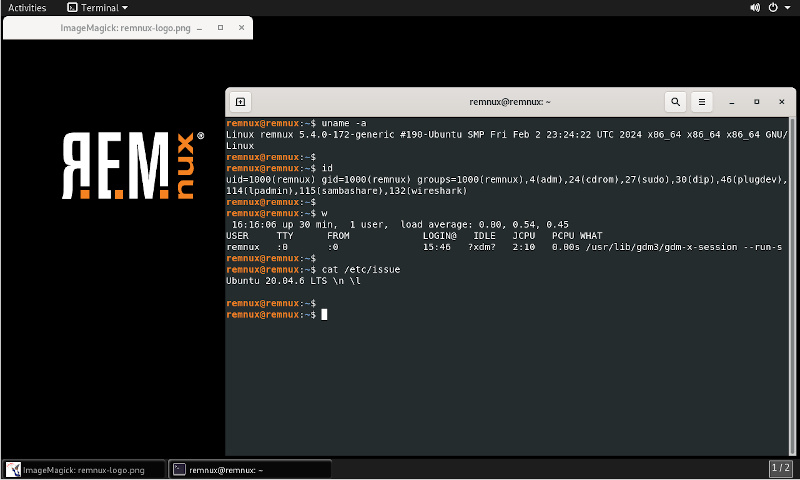The height and width of the screenshot is (480, 800).
Task: Maximize the ImageMagick window
Action: click(220, 28)
